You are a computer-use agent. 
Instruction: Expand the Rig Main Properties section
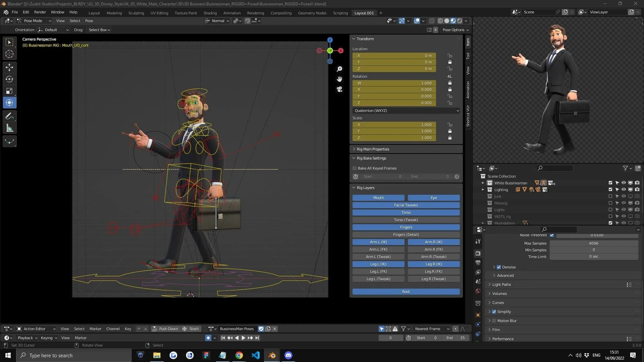372,149
